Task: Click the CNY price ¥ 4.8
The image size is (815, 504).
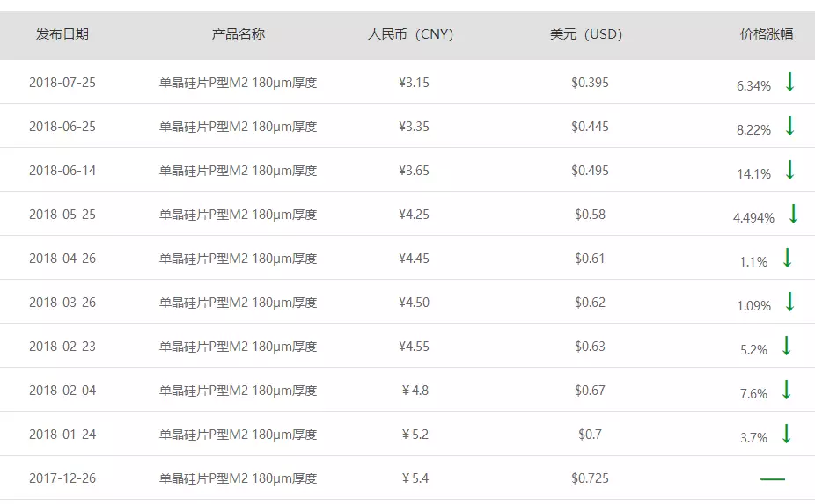Action: point(415,391)
